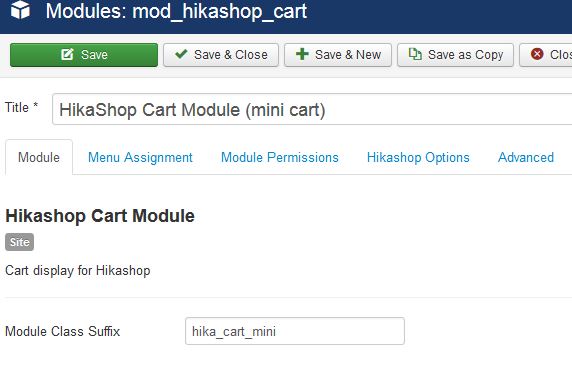Open the Module Permissions tab

[280, 158]
